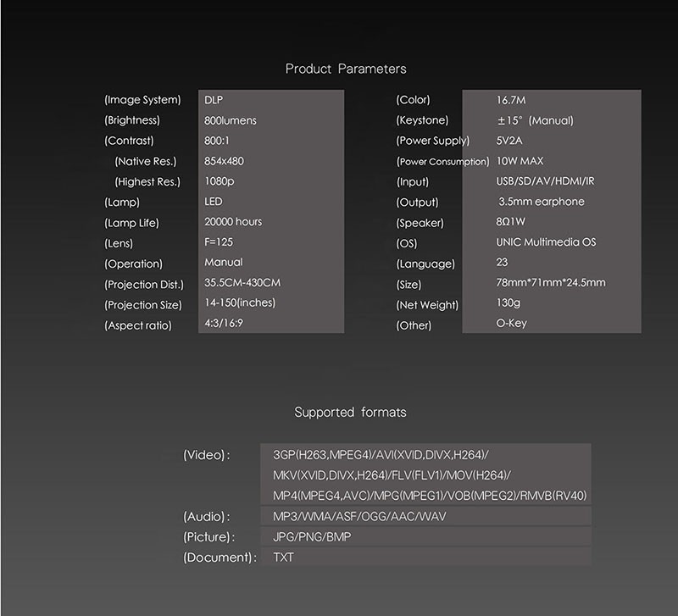This screenshot has height=616, width=678.
Task: Click the Product Parameters heading
Action: [x=346, y=69]
